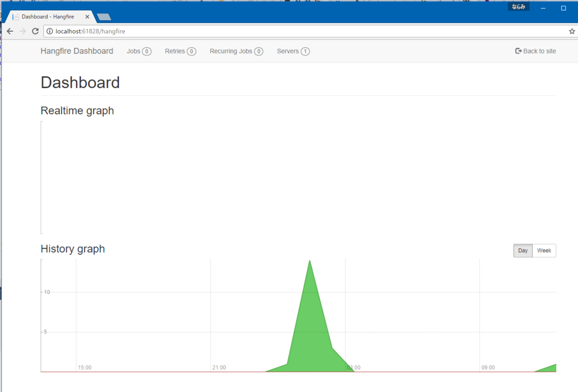Click Back to site link
578x392 pixels.
pos(535,51)
